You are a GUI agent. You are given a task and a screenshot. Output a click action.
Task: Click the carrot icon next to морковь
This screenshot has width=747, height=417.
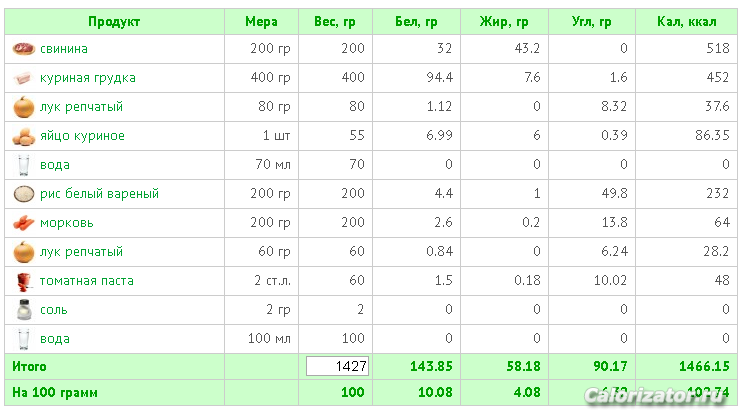pyautogui.click(x=23, y=223)
